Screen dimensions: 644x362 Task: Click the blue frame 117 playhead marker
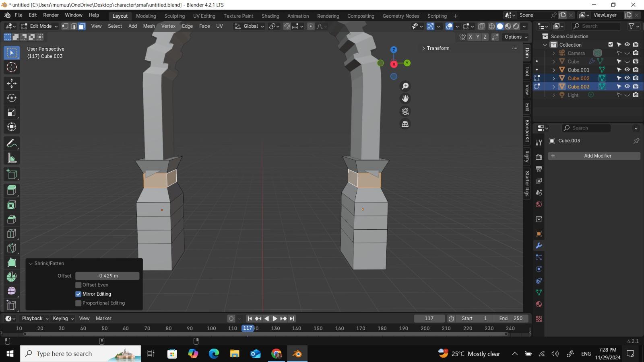[248, 328]
